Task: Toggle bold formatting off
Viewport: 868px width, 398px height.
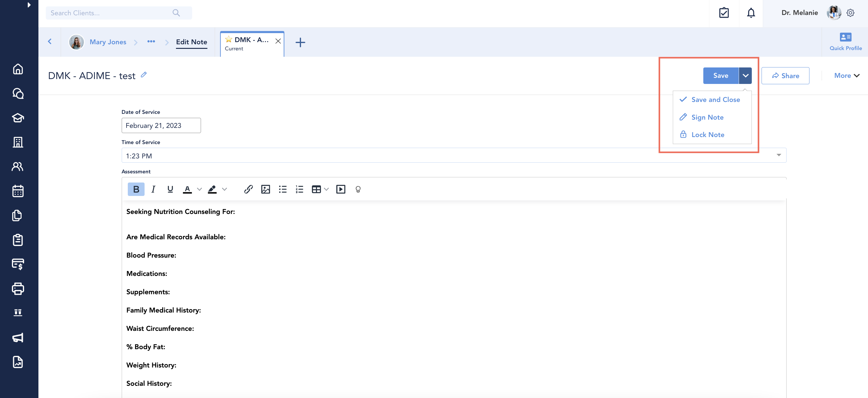Action: pyautogui.click(x=136, y=189)
